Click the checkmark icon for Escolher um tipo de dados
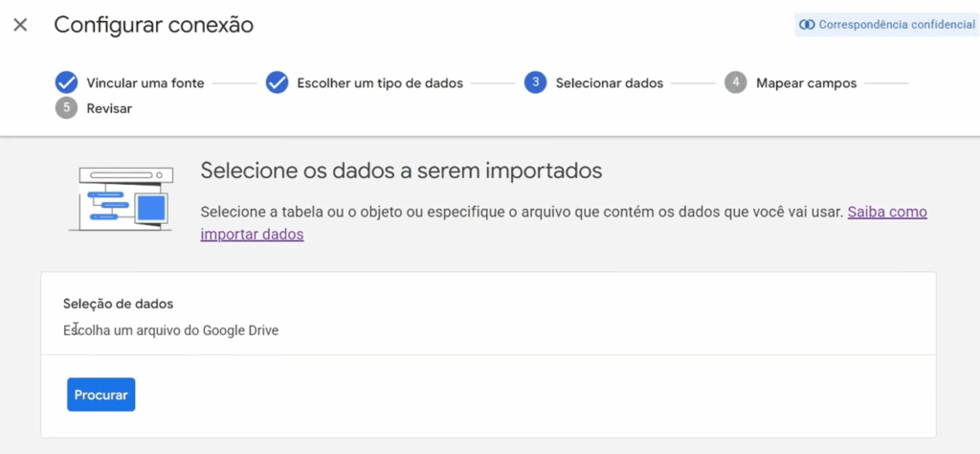The height and width of the screenshot is (454, 980). pyautogui.click(x=278, y=82)
